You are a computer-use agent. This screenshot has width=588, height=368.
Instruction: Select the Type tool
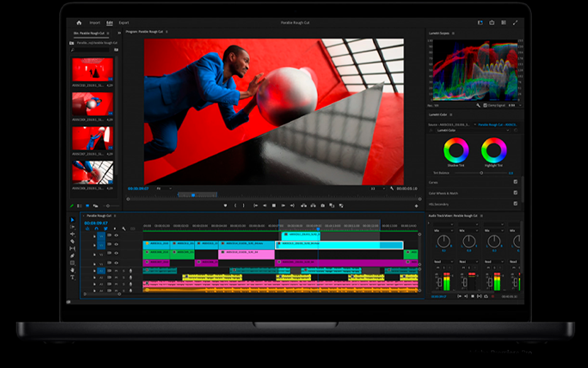pyautogui.click(x=72, y=277)
